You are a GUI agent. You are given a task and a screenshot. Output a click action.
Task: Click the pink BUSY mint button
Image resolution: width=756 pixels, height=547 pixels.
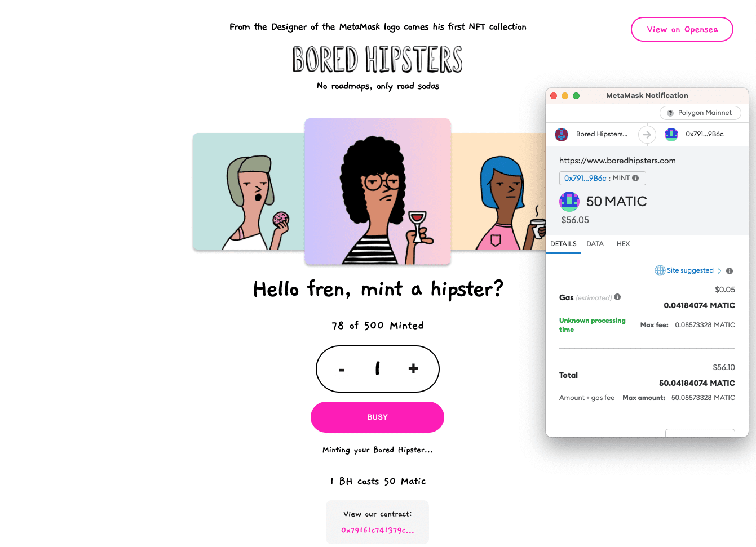pos(377,417)
